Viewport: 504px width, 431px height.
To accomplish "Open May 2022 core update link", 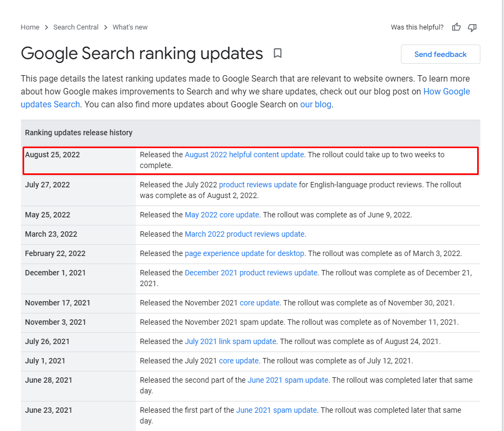I will pyautogui.click(x=222, y=215).
